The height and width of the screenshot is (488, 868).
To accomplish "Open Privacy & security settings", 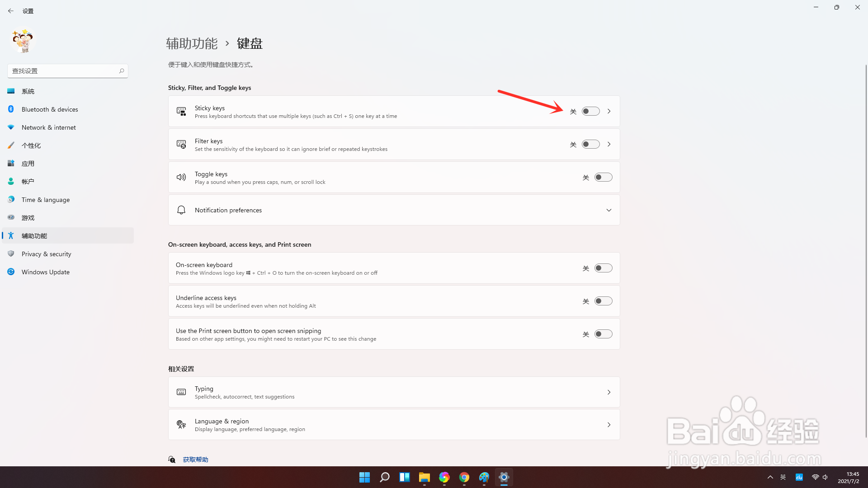I will click(x=46, y=253).
